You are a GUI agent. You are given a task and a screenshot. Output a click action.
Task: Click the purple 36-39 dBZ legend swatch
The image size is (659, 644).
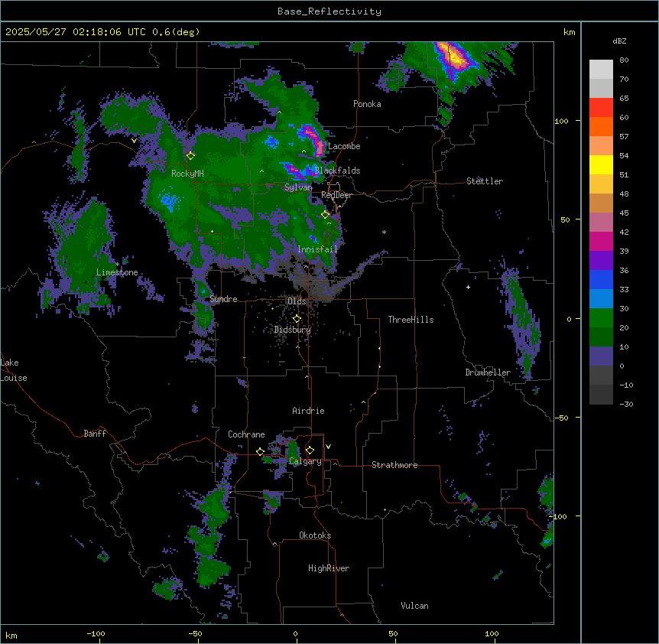[x=601, y=261]
